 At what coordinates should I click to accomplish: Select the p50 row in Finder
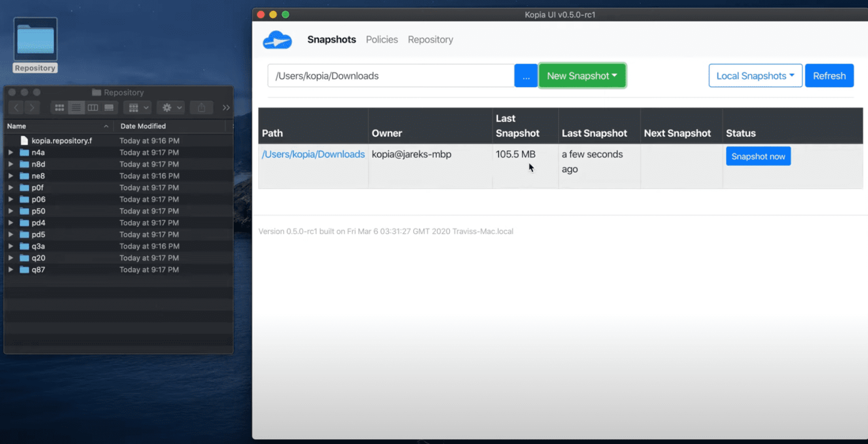click(119, 211)
